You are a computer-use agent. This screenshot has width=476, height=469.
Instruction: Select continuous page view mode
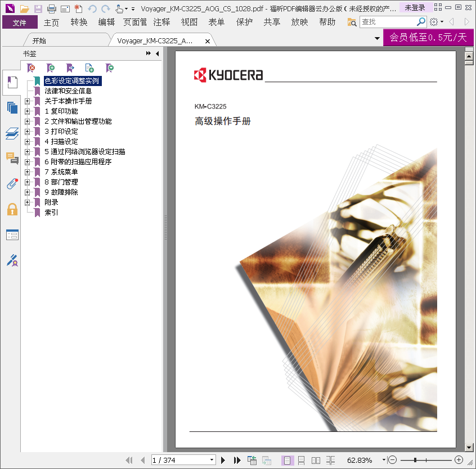301,460
